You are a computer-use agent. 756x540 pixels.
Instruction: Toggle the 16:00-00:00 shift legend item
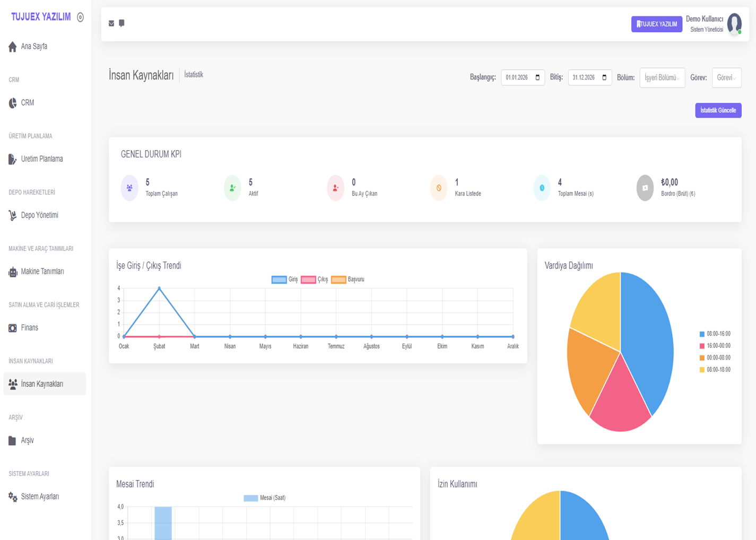[x=715, y=346]
